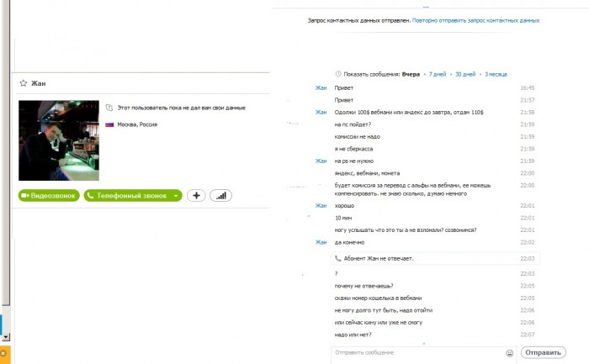Show messages from last 30 дней
The width and height of the screenshot is (589, 364).
tap(465, 74)
